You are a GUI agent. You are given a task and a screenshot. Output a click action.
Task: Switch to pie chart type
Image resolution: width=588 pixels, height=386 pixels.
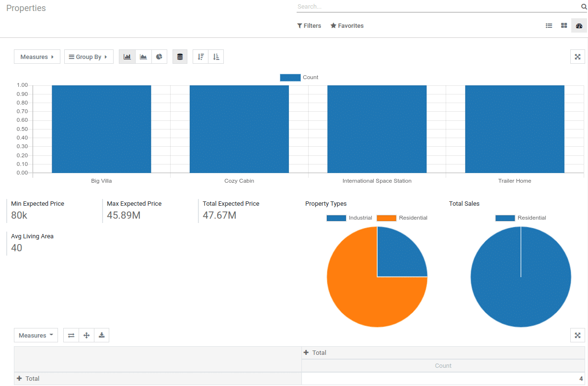159,57
